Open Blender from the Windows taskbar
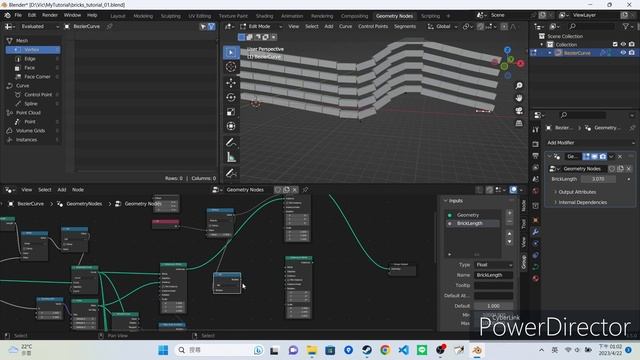640x360 pixels. (x=477, y=350)
